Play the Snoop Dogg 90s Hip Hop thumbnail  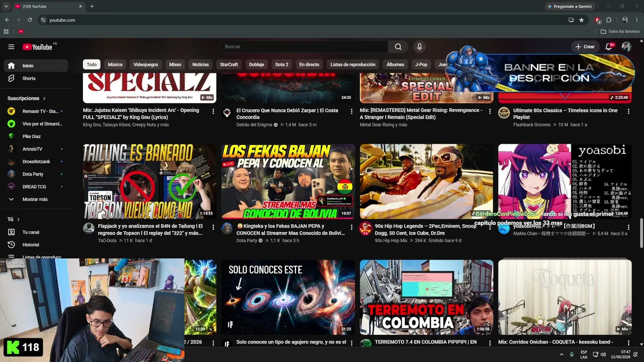tap(427, 182)
